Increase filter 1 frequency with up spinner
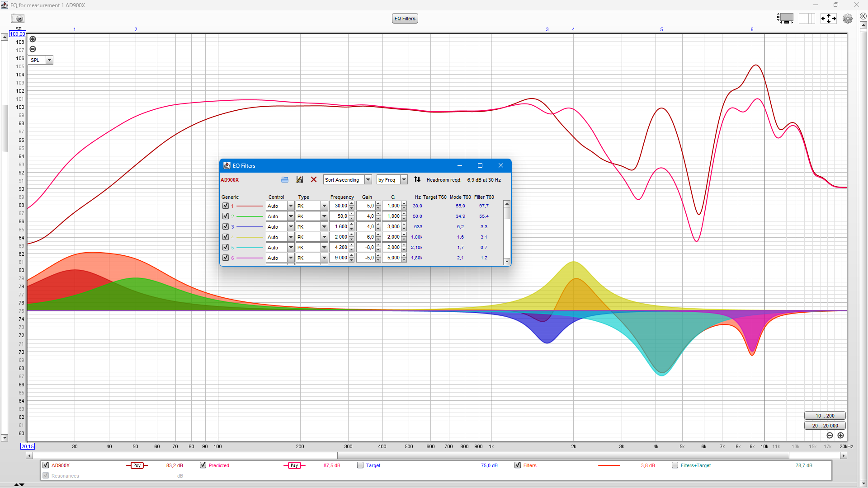The height and width of the screenshot is (488, 868). (x=352, y=204)
